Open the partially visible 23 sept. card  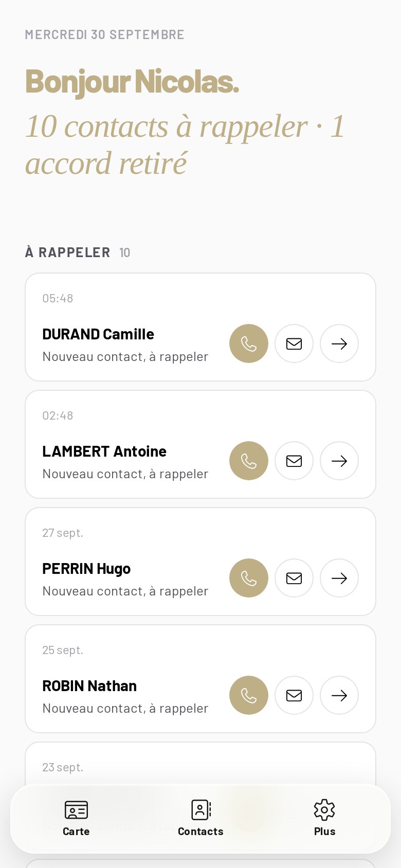click(200, 764)
